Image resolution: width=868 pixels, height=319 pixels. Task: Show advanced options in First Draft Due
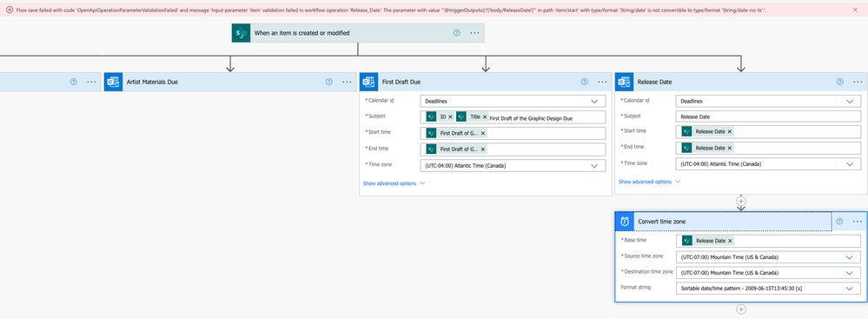coord(394,183)
